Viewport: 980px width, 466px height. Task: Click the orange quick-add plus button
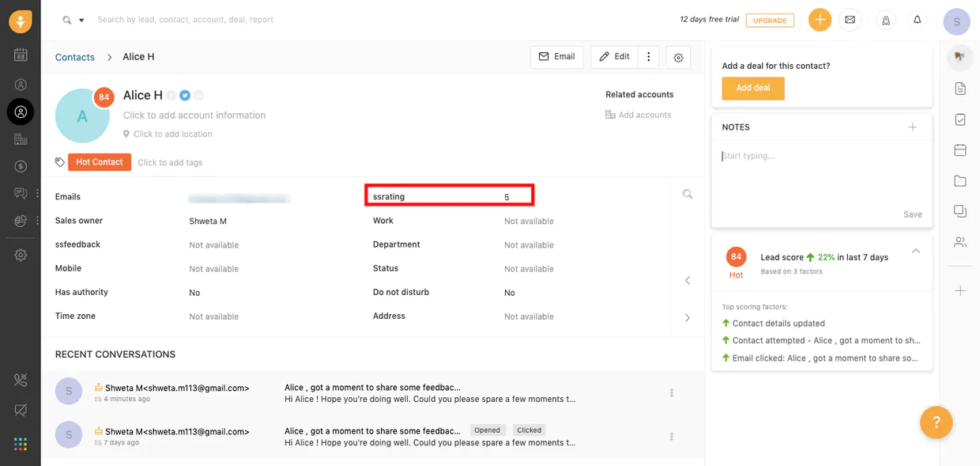(820, 20)
